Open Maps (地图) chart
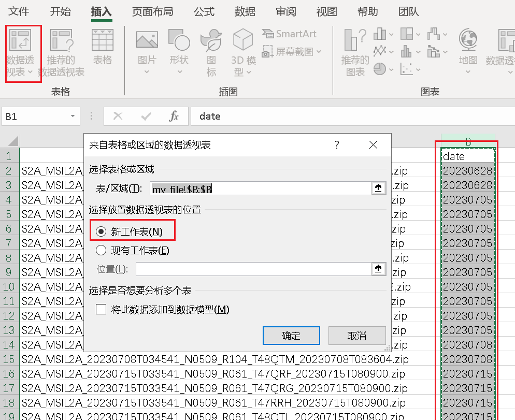The image size is (515, 420). pos(468,52)
